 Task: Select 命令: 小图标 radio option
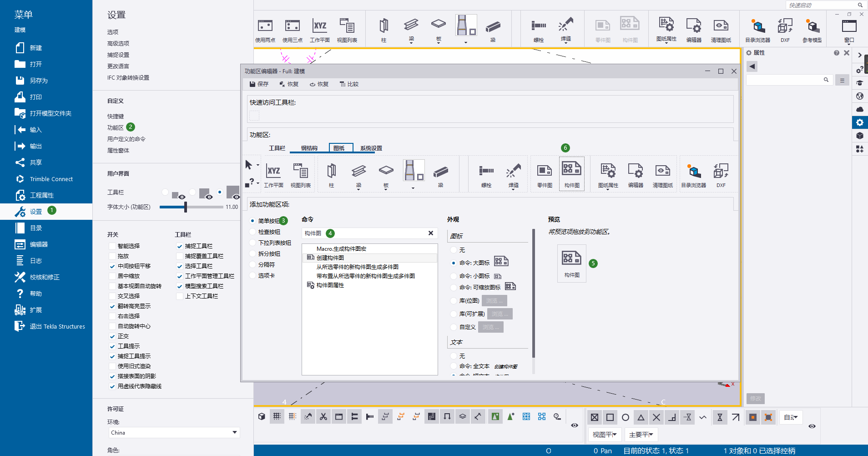(454, 276)
